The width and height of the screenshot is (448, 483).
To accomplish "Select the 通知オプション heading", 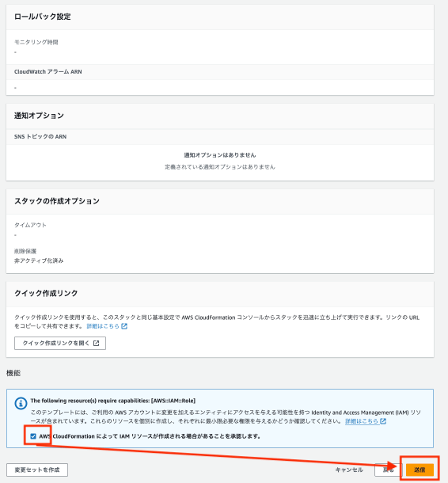I will (x=39, y=116).
